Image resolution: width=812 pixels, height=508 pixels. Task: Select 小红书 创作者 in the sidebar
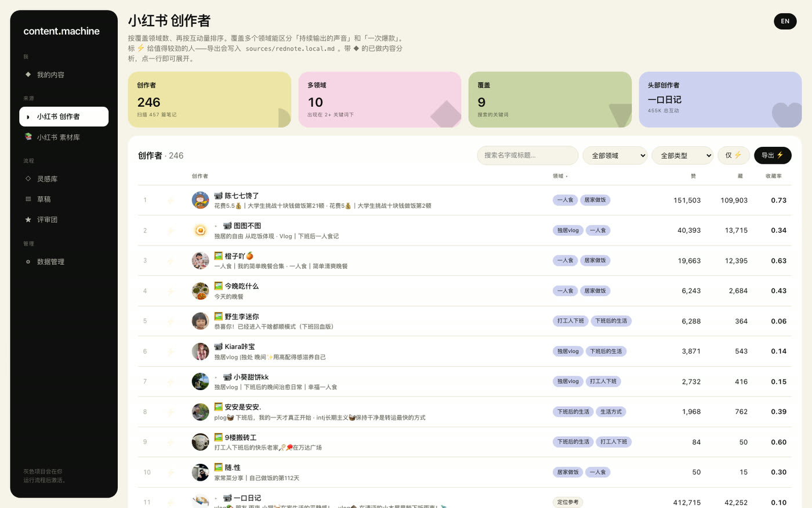[64, 116]
